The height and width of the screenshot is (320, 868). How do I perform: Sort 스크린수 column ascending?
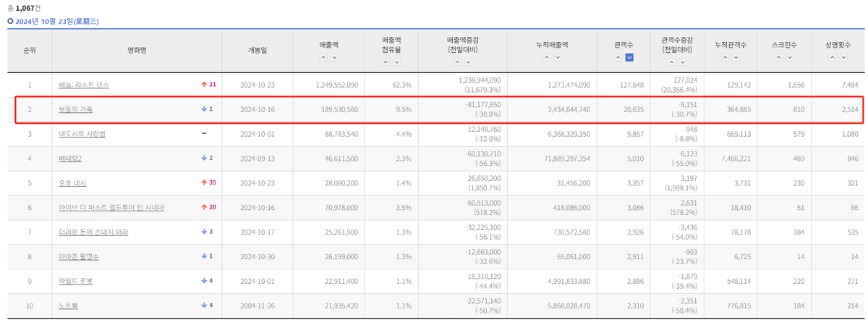click(x=780, y=57)
